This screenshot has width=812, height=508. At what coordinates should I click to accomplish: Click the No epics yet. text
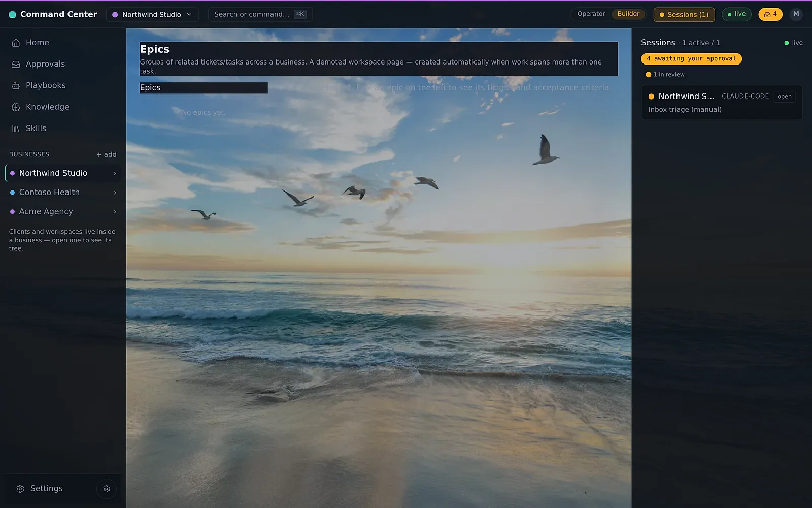[204, 113]
